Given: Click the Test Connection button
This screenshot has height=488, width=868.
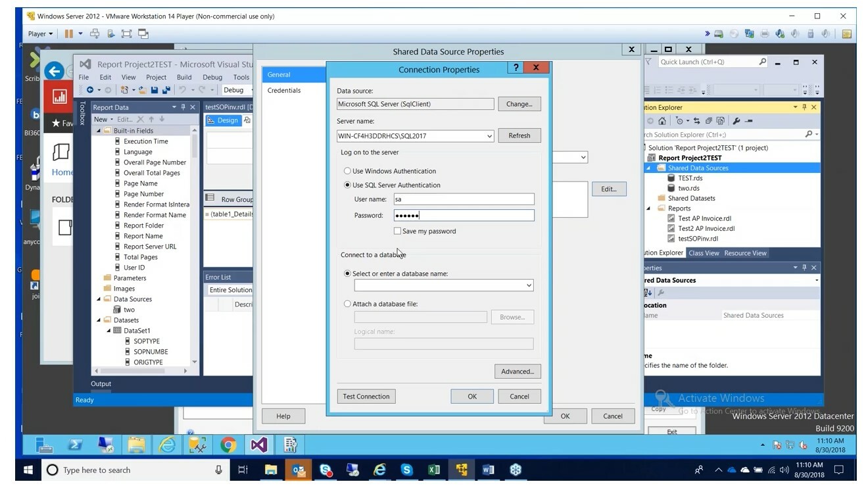Looking at the screenshot, I should (x=366, y=396).
